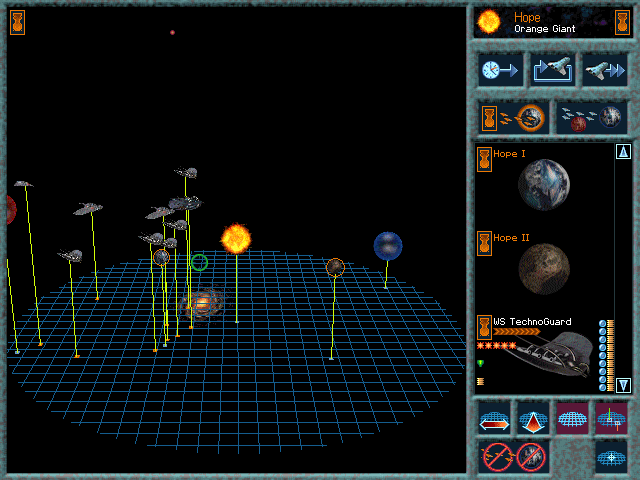Click the WS TechnoGuard red stars rating row
Viewport: 640px width, 480px height.
tap(496, 346)
